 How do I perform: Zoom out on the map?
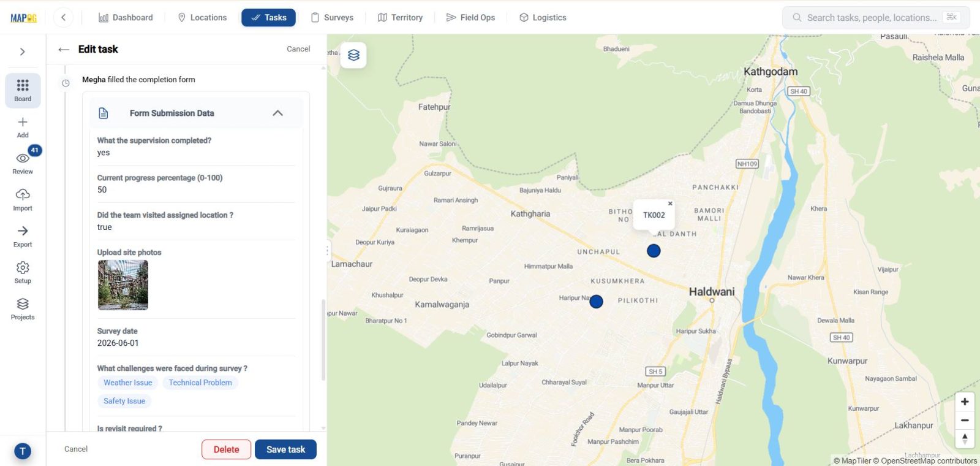[965, 421]
